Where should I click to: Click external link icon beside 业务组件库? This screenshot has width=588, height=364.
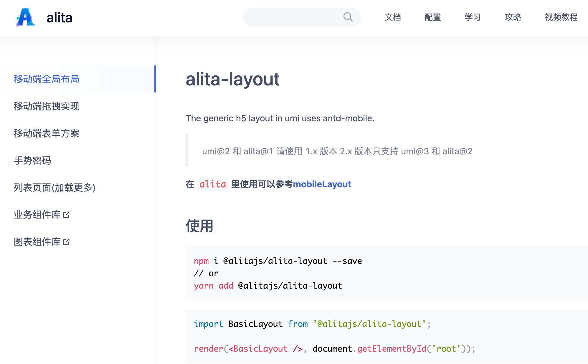[x=67, y=215]
